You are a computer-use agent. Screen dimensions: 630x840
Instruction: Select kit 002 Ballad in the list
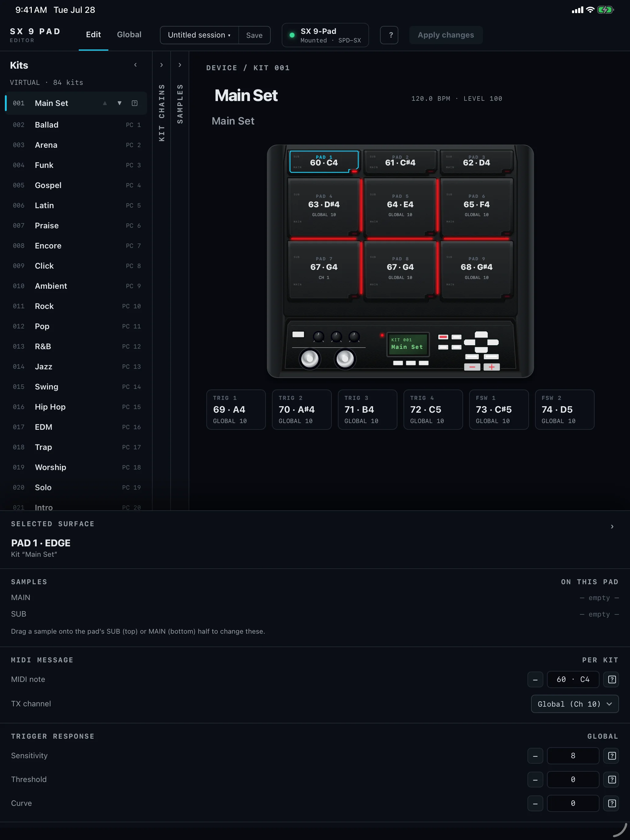point(76,125)
